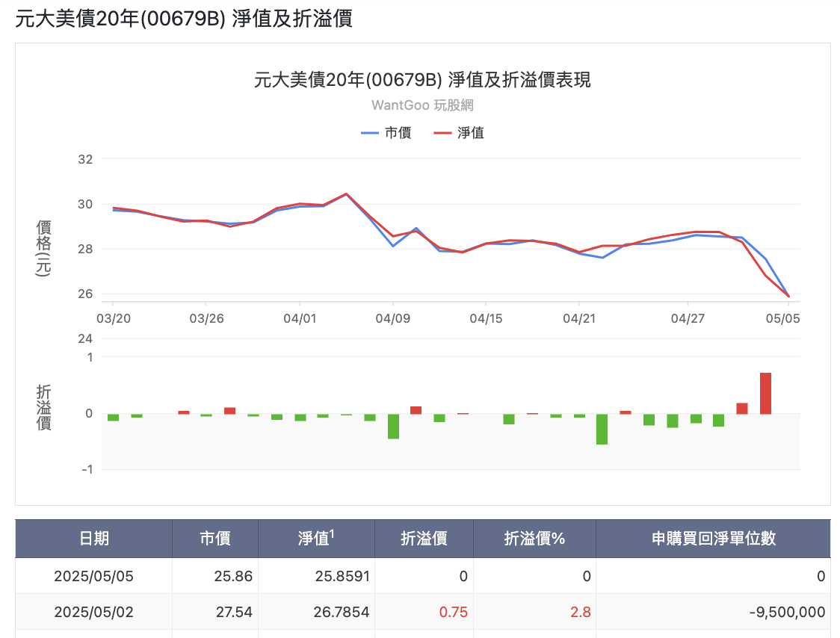Image resolution: width=840 pixels, height=638 pixels.
Task: Click the 05/05 x-axis date label
Action: (x=782, y=319)
